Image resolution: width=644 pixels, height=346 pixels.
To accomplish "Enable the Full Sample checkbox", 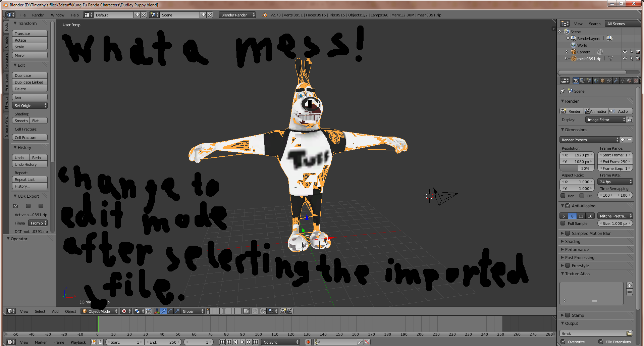I will 563,223.
